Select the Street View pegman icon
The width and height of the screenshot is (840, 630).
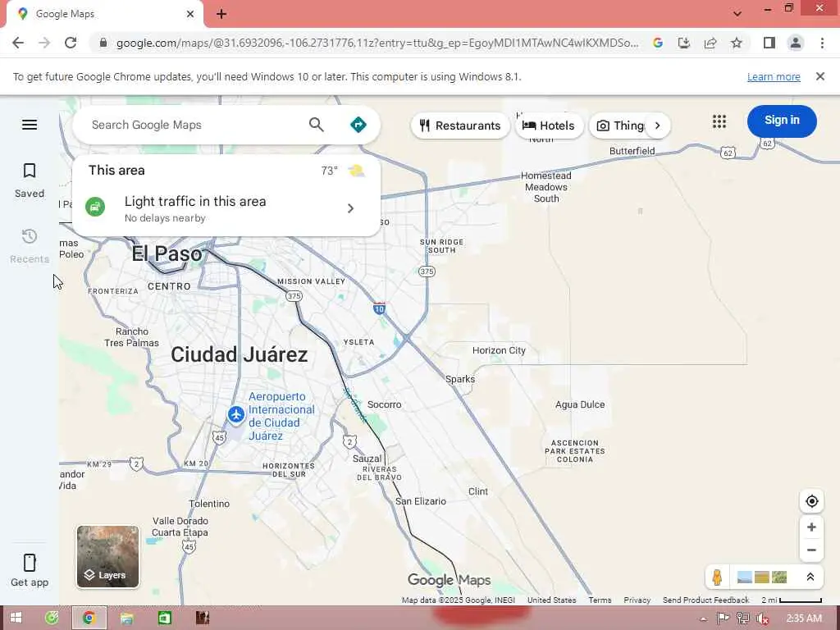[717, 577]
